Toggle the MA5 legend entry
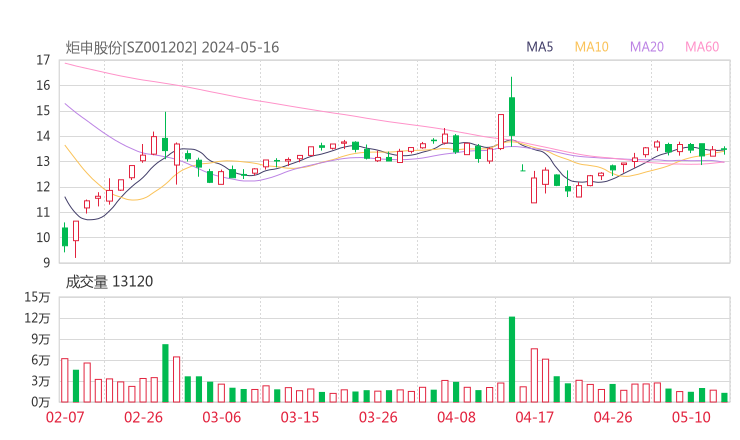 tap(539, 47)
